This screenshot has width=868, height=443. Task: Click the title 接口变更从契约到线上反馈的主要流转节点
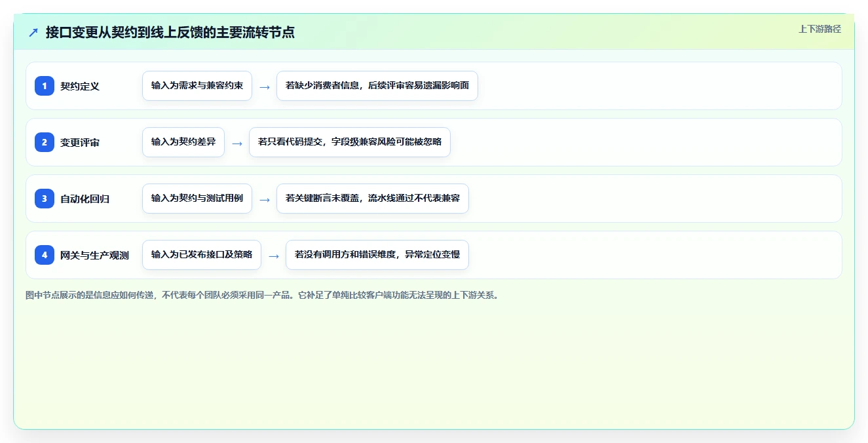pyautogui.click(x=170, y=32)
